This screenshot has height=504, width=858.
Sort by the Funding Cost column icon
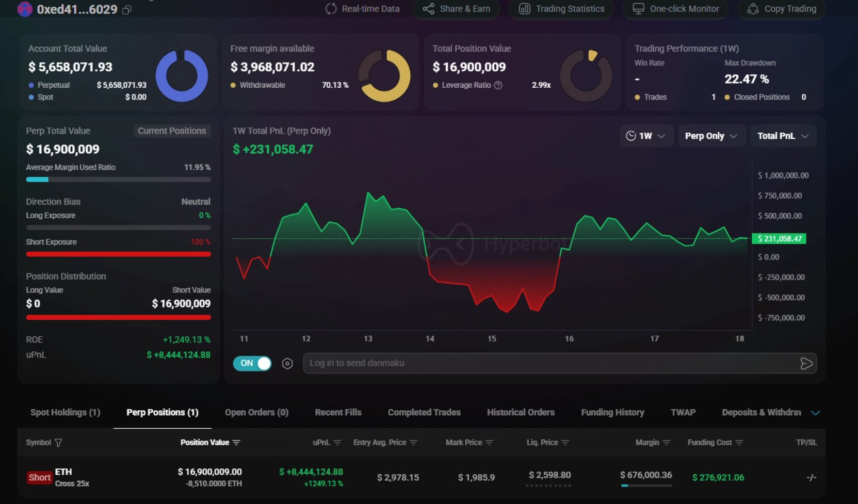pyautogui.click(x=739, y=443)
